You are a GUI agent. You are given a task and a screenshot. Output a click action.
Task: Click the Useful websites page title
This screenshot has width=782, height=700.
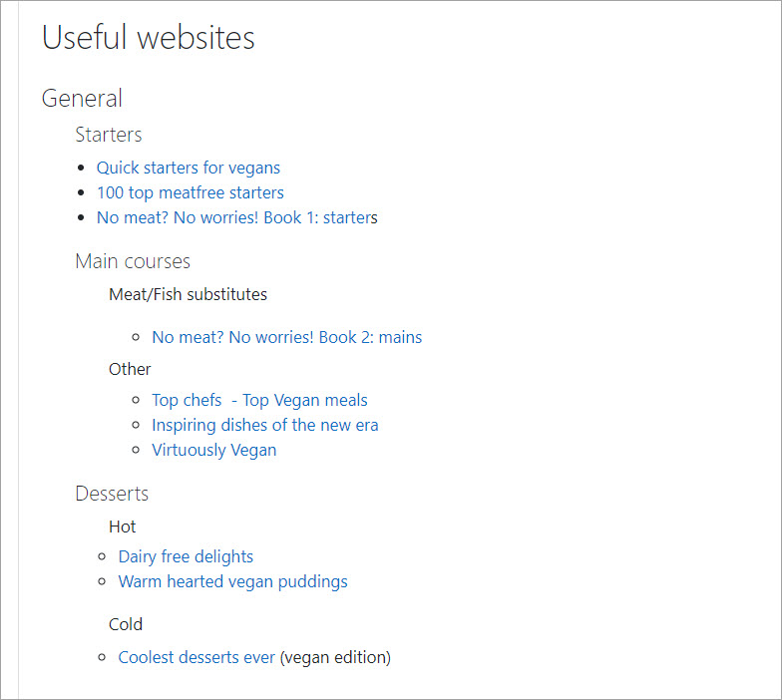(149, 38)
